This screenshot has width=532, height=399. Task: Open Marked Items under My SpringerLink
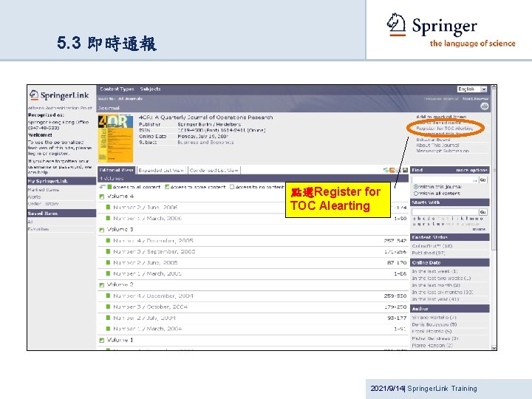pos(43,190)
